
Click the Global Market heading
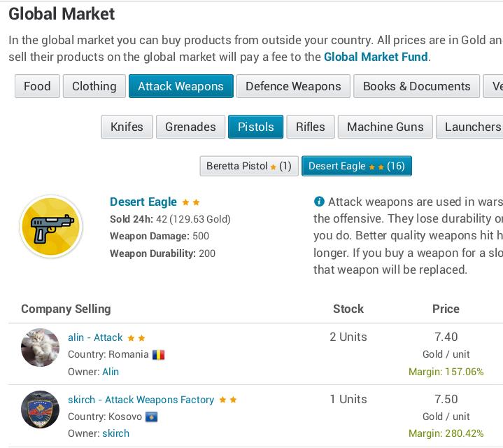(62, 14)
